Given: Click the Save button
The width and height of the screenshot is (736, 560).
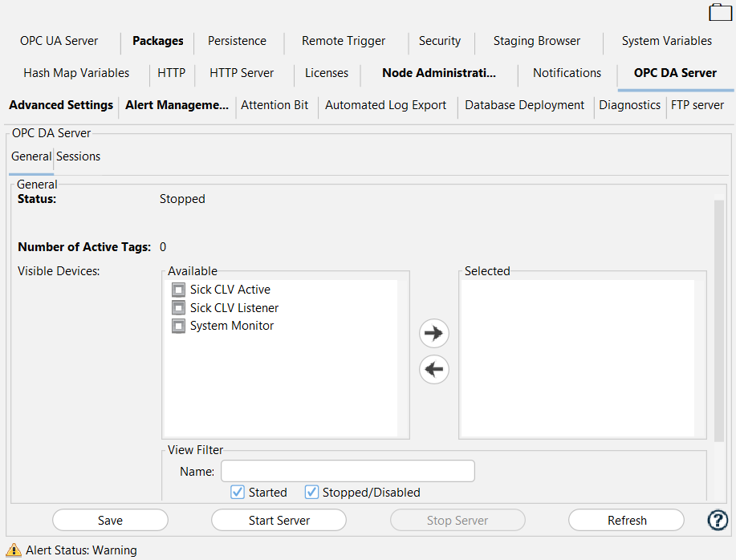Looking at the screenshot, I should 110,520.
